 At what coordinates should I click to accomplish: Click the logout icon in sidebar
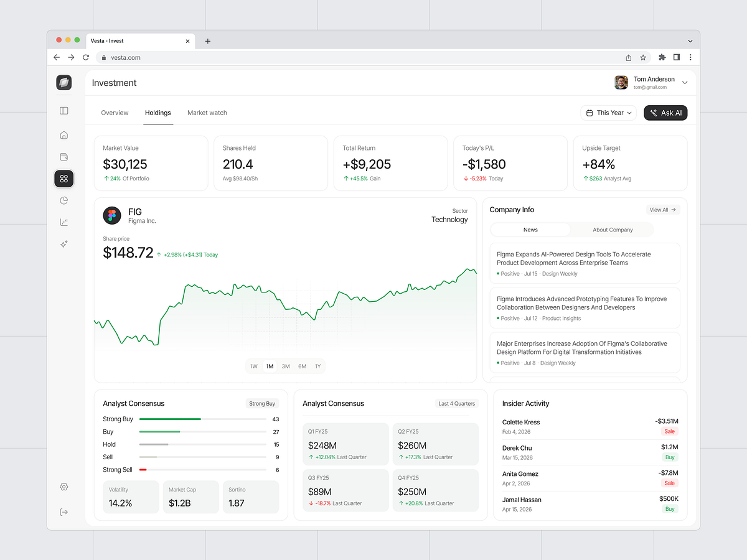click(x=63, y=512)
